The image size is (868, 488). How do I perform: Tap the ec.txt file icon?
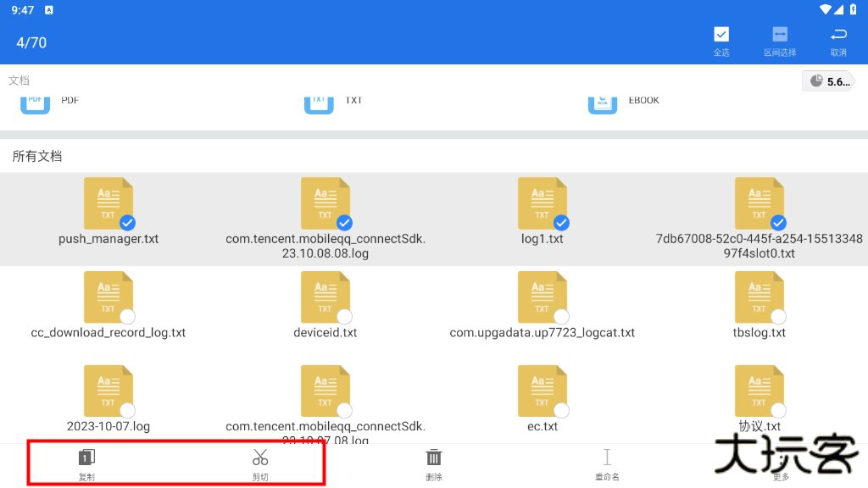542,391
